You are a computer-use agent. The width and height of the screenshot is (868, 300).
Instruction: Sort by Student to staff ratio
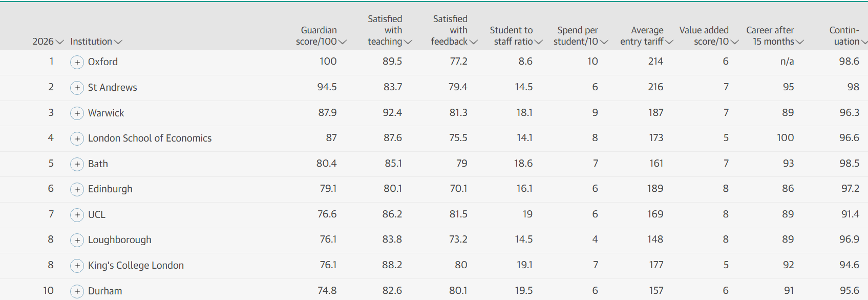[x=516, y=36]
